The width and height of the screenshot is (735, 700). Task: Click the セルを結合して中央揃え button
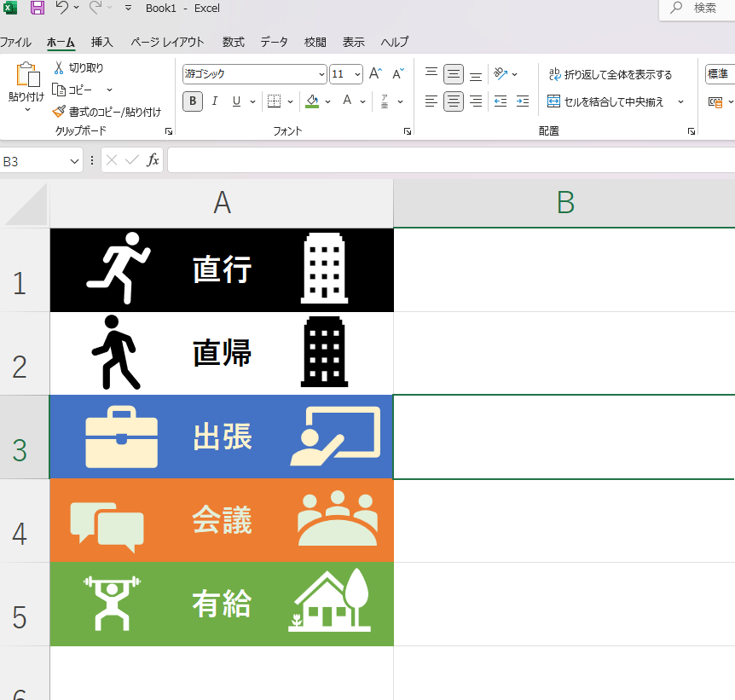(x=605, y=101)
